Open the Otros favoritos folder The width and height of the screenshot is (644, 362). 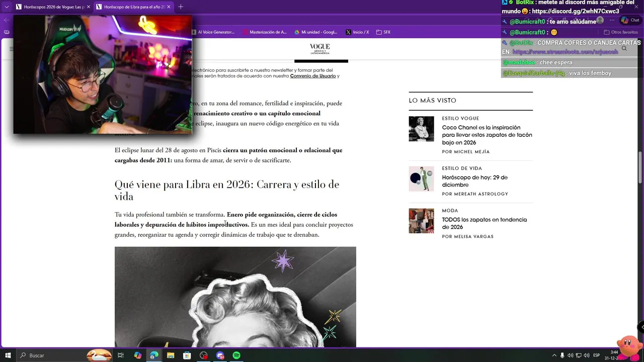[x=620, y=32]
